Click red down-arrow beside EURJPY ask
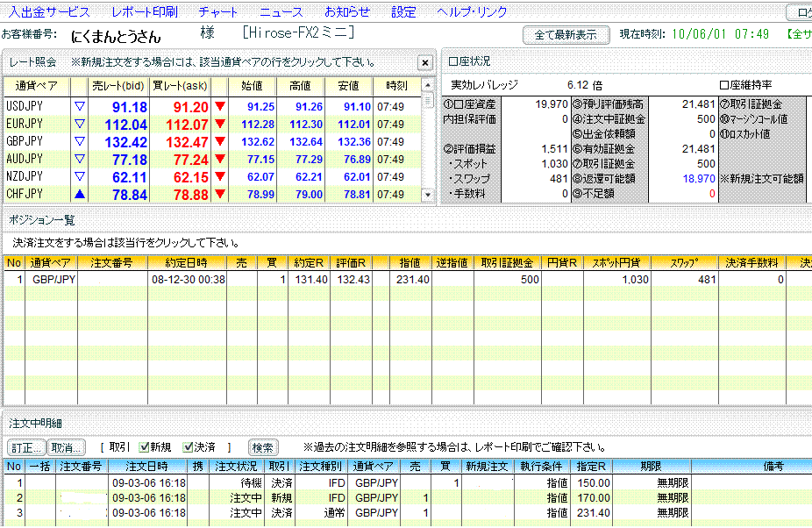This screenshot has height=528, width=812. point(219,124)
